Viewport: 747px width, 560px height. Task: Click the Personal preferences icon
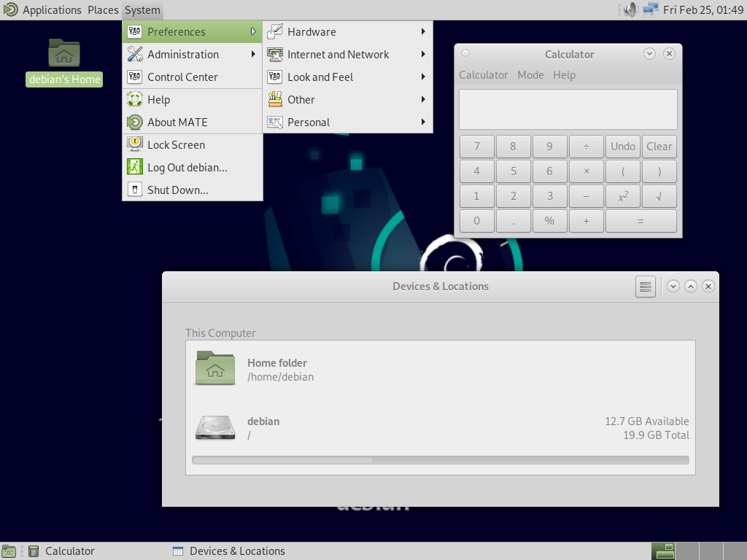point(276,122)
